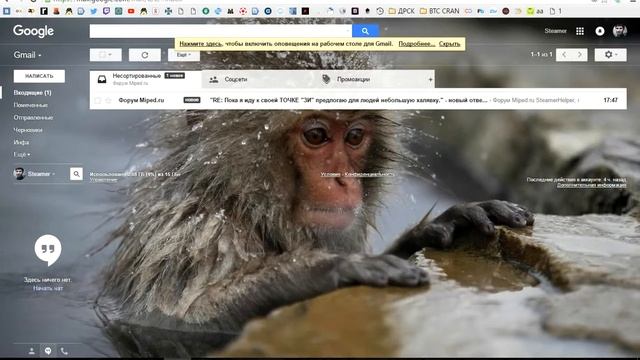Open the "Ещё" actions dropdown in toolbar
The image size is (640, 360).
pyautogui.click(x=184, y=55)
